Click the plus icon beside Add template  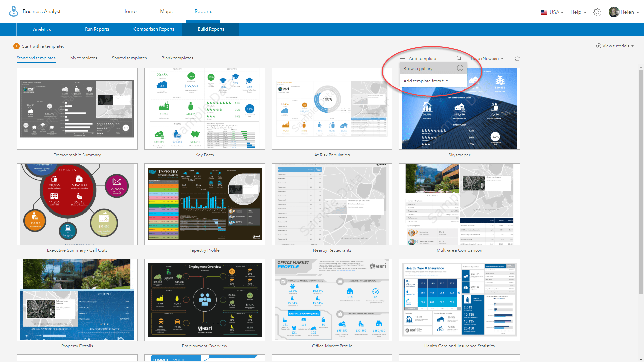402,58
